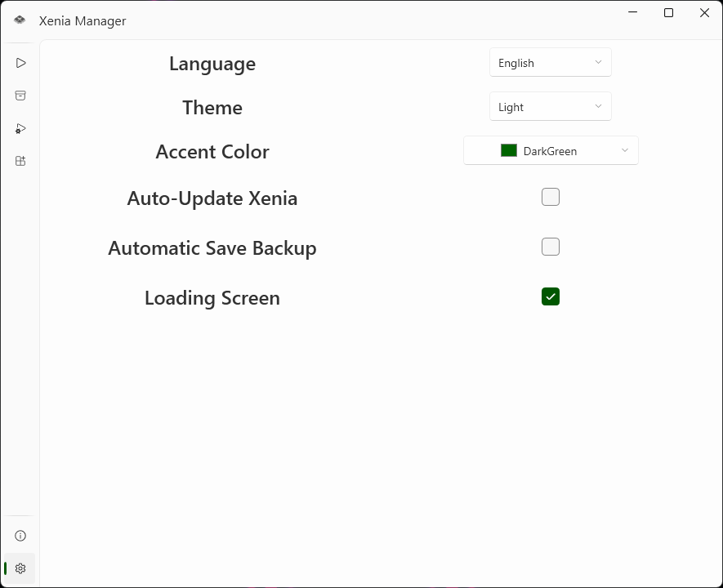Click the Auto-Update Xenia label
Screen dimensions: 723x588
212,198
